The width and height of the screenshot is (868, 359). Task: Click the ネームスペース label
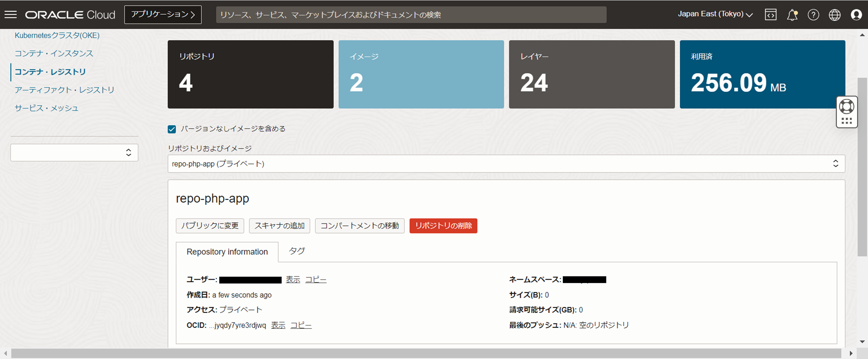pyautogui.click(x=535, y=280)
